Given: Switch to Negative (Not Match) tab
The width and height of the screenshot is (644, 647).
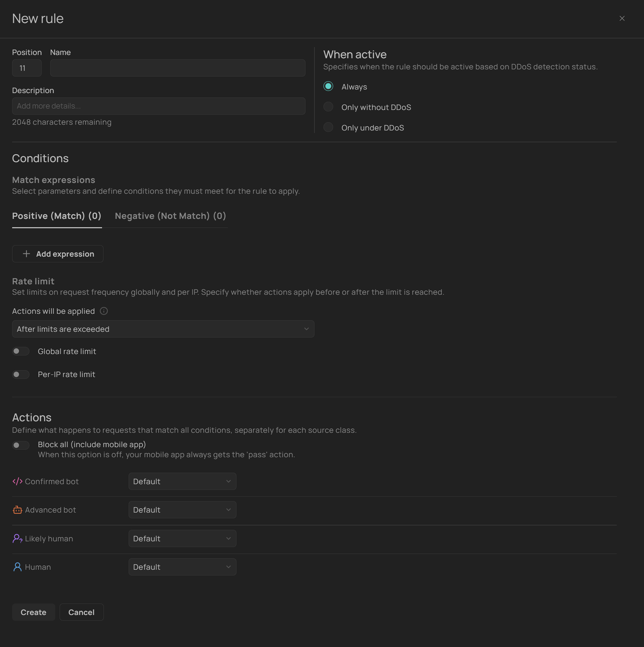Looking at the screenshot, I should click(170, 216).
